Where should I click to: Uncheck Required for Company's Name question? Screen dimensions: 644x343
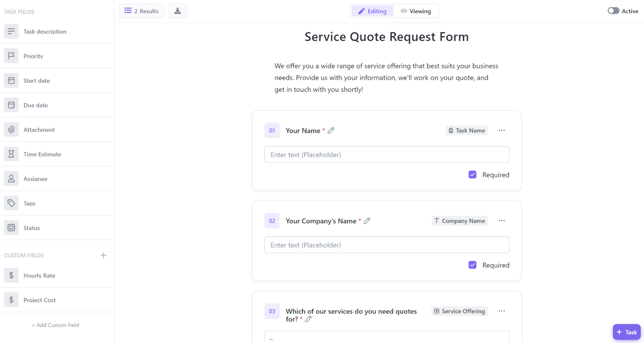[472, 265]
